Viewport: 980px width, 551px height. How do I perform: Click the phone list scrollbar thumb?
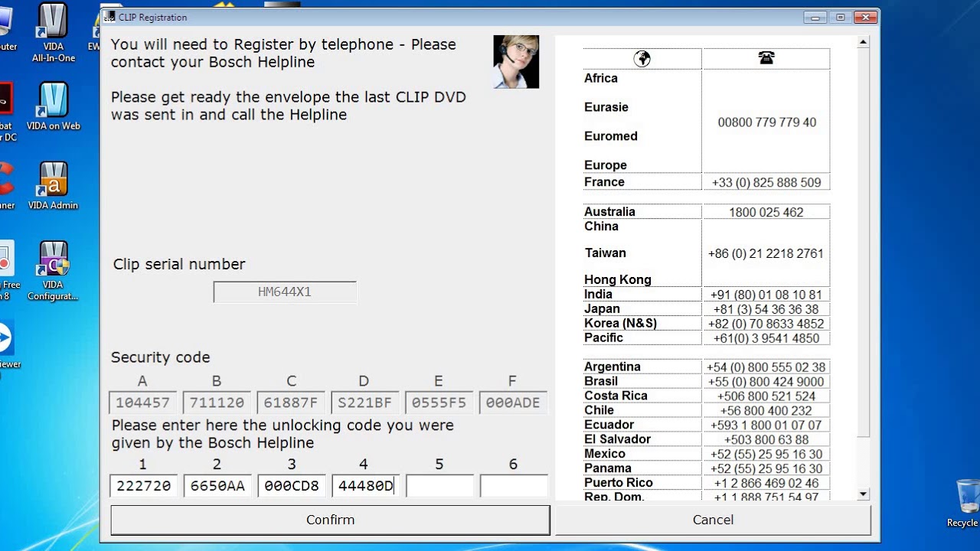(x=863, y=243)
